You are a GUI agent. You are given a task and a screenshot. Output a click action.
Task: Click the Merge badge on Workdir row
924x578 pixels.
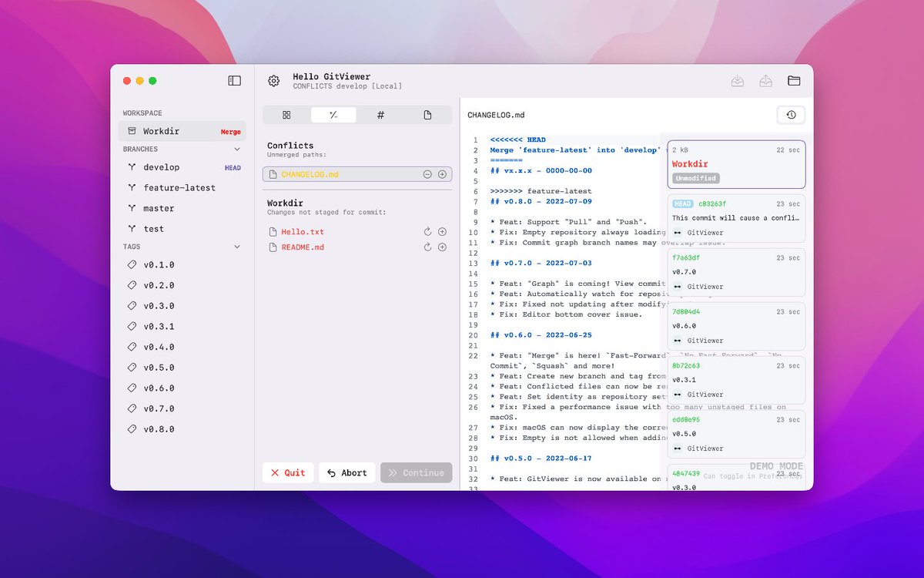(x=231, y=132)
